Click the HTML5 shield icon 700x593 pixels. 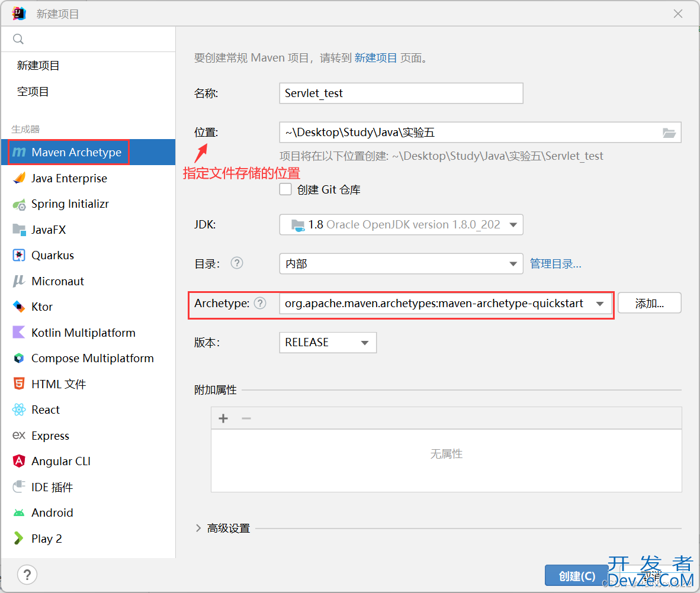(x=19, y=383)
